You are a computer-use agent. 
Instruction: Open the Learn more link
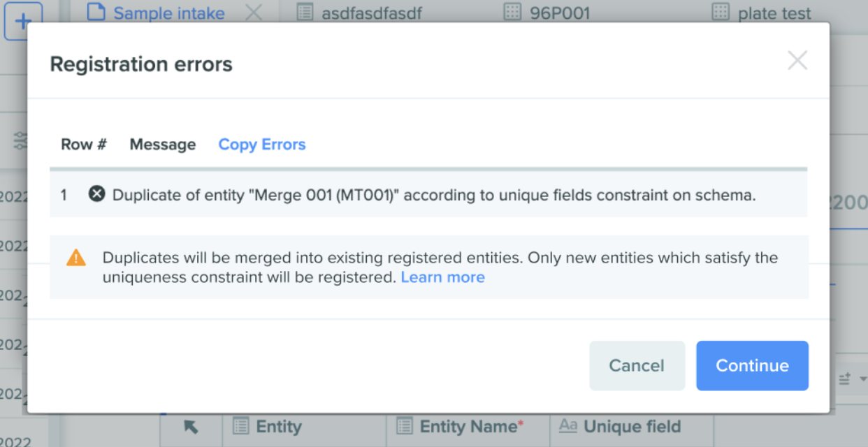[442, 277]
